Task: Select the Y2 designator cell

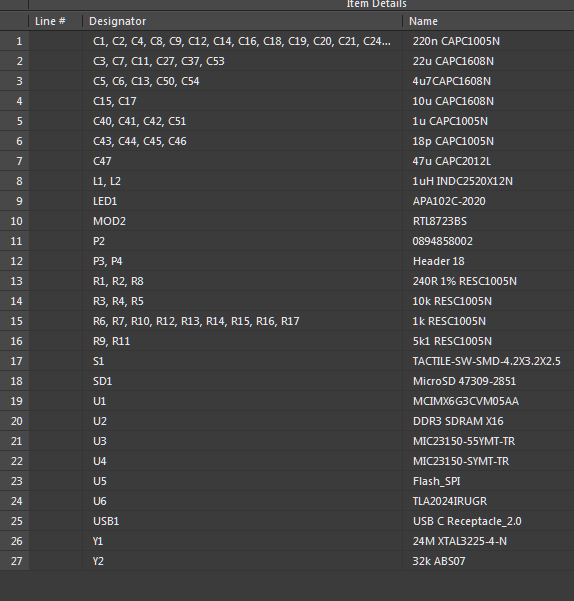Action: tap(243, 561)
